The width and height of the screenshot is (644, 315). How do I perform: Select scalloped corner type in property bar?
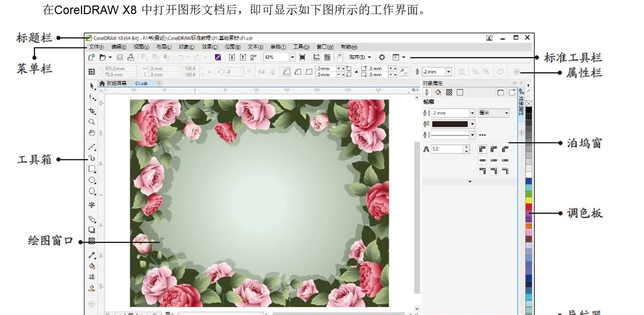[298, 72]
